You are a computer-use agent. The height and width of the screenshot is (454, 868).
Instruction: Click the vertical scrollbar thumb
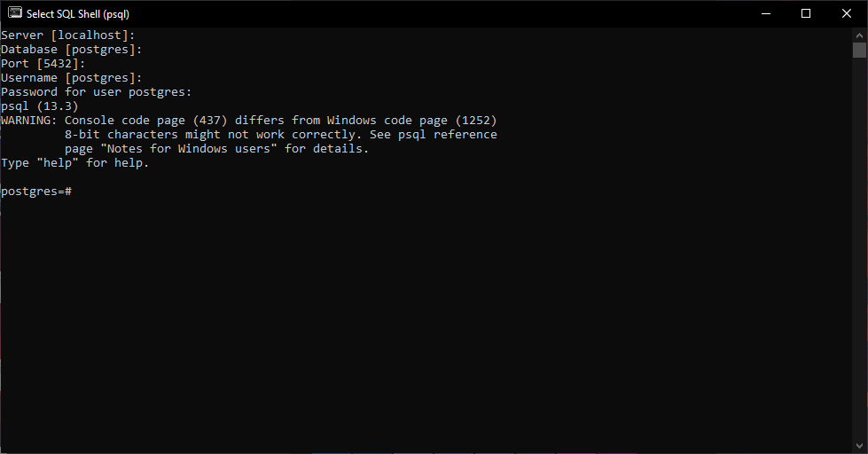tap(859, 51)
